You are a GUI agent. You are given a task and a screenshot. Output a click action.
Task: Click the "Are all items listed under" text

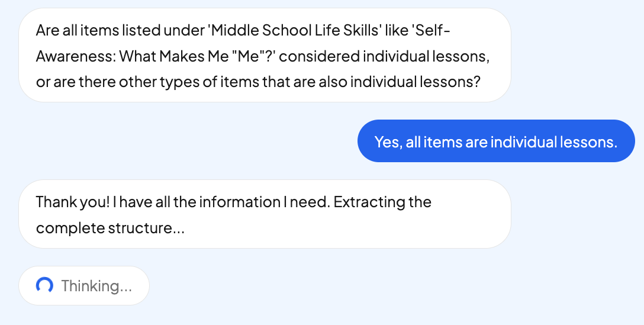tap(119, 30)
